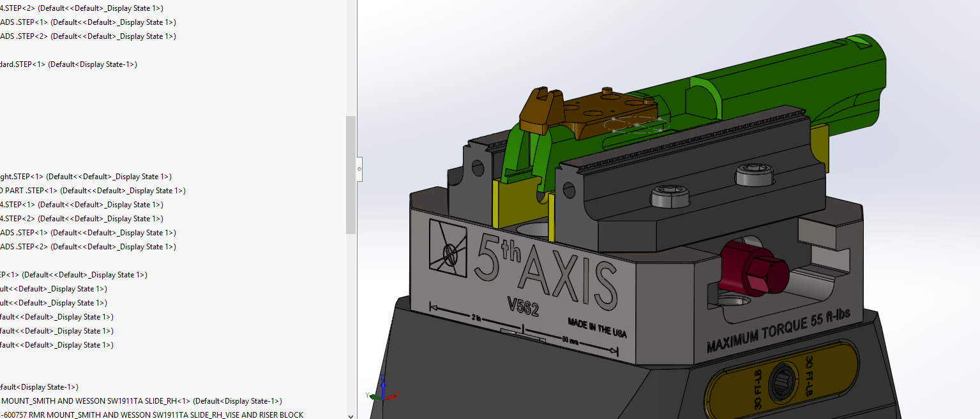Select the "SLIDE_RH_VISE AND RISER BLOCK" row
980x419 pixels.
(151, 415)
